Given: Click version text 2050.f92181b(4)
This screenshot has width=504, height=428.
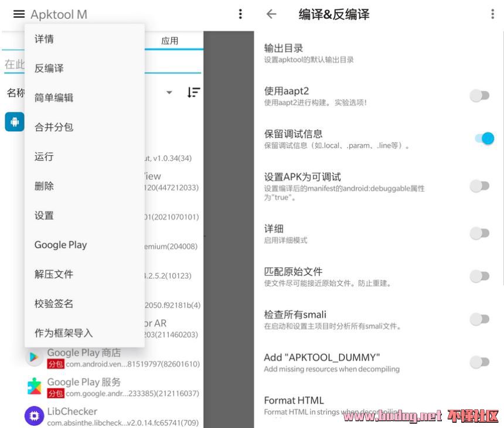Looking at the screenshot, I should pyautogui.click(x=173, y=305).
